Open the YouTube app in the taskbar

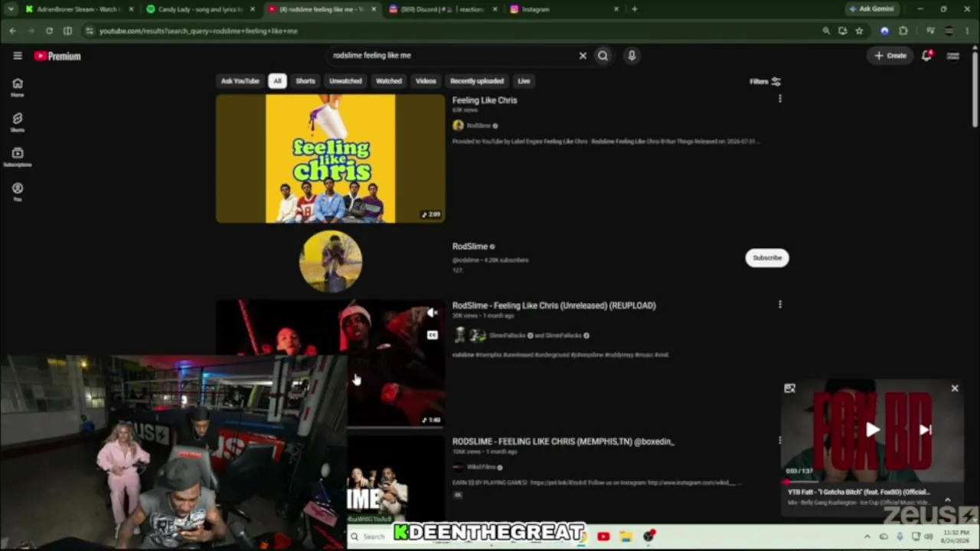tap(603, 536)
